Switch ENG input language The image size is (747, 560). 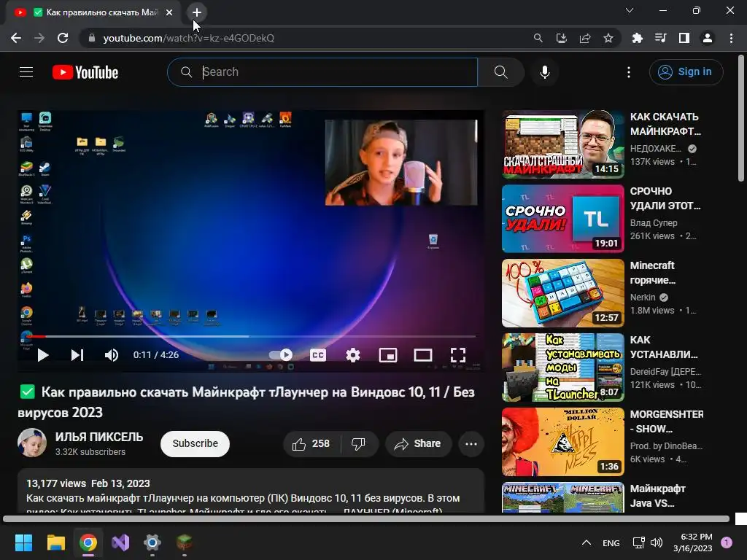611,542
